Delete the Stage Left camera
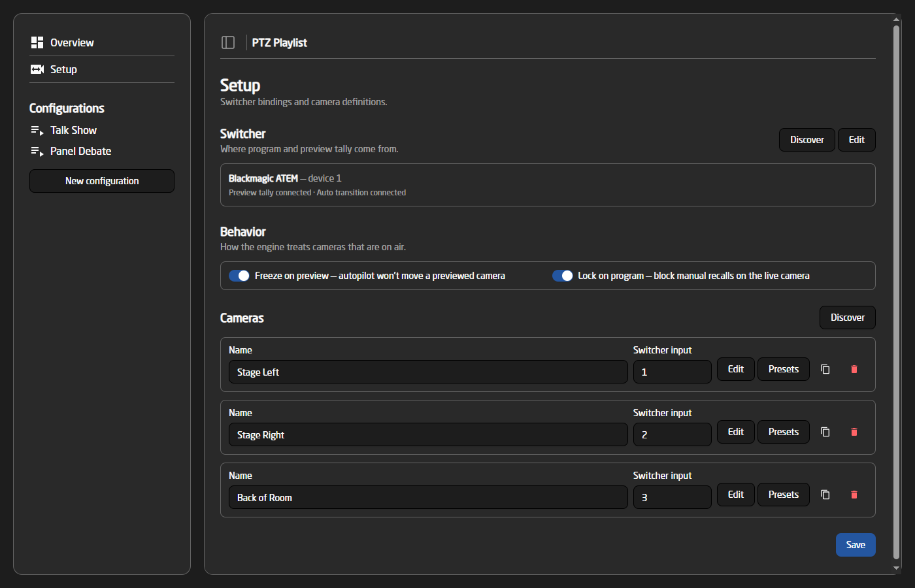 coord(854,369)
